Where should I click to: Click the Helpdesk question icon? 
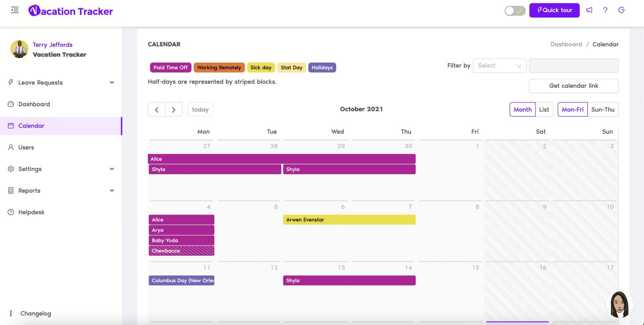click(11, 212)
